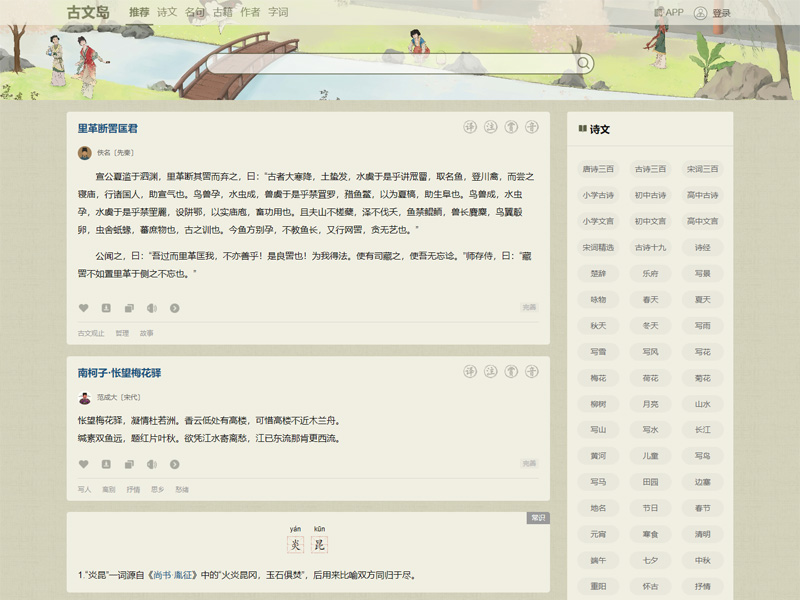Favorite 里革断罟匡君 with the heart icon
Screen dimensions: 800x600
coord(84,308)
